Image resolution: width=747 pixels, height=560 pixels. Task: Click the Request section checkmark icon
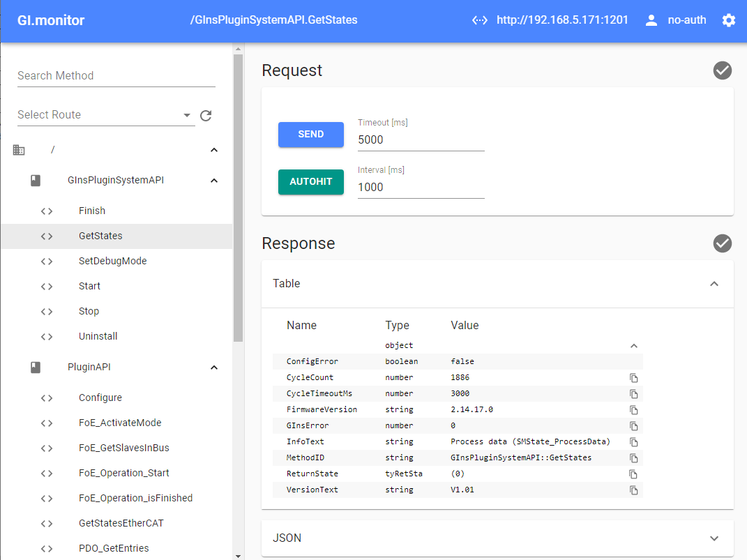coord(723,70)
